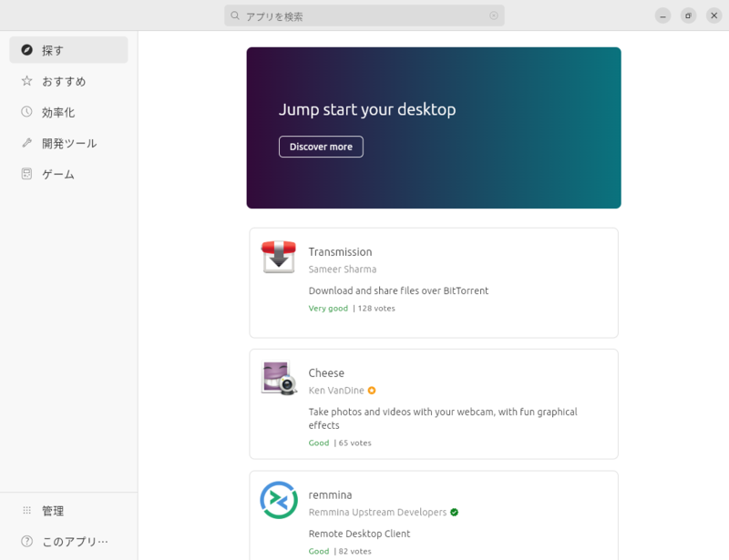This screenshot has height=560, width=729.
Task: Click the compass icon next to 探す
Action: point(27,50)
